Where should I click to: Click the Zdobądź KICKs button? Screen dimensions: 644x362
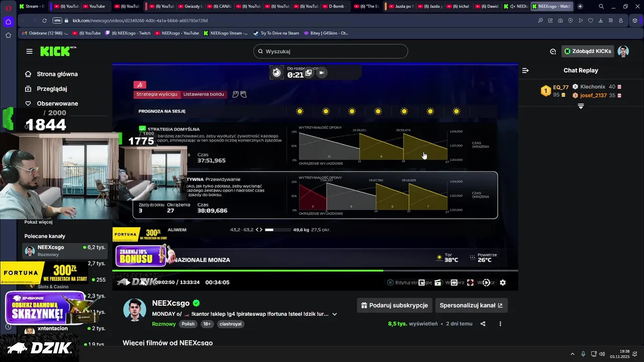point(588,51)
